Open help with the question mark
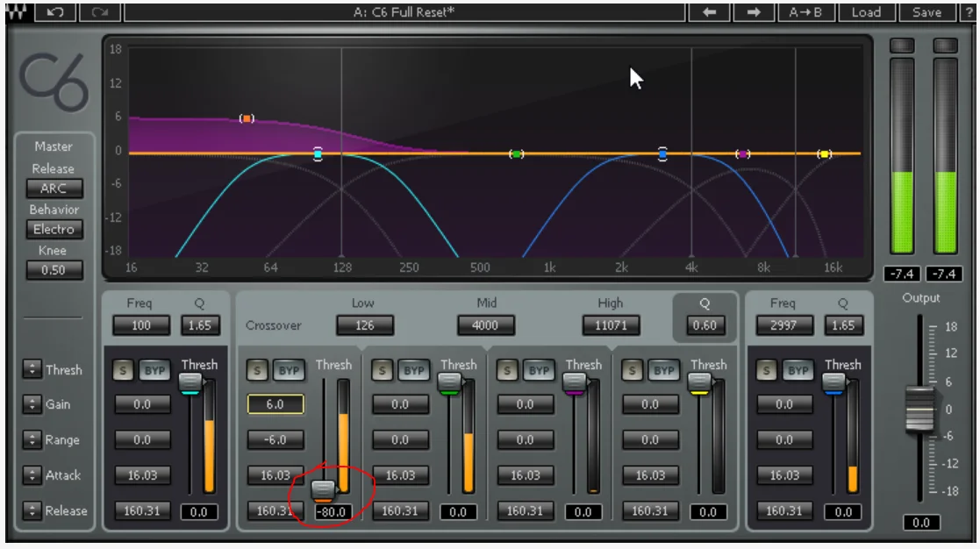980x549 pixels. pyautogui.click(x=969, y=12)
